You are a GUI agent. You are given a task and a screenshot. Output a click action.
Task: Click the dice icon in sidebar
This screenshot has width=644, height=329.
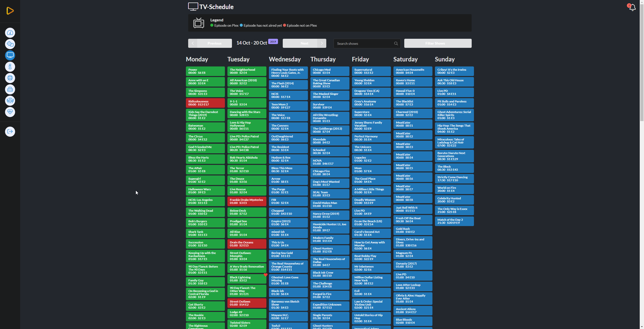click(x=10, y=44)
